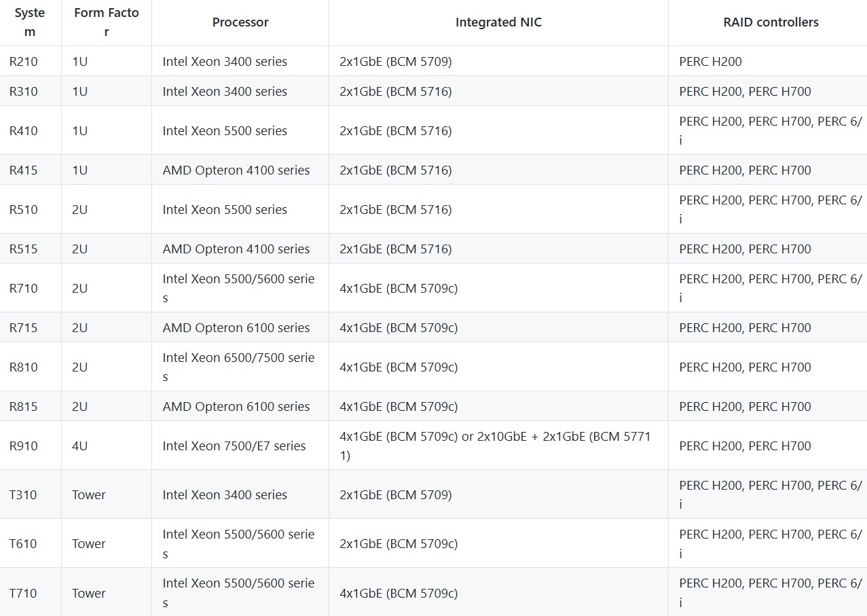Screen dimensions: 867x616
Task: Select Intel Xeon 5500 series in R410 row
Action: pos(240,130)
